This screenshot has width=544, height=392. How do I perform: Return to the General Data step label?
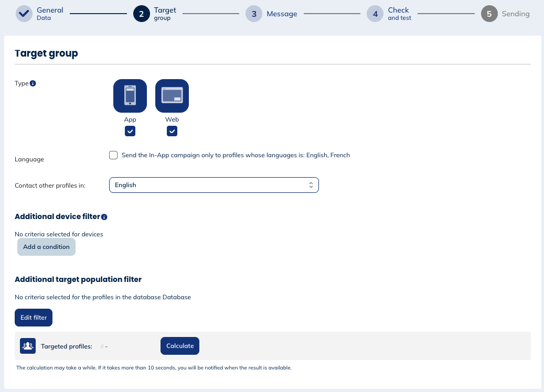(50, 14)
